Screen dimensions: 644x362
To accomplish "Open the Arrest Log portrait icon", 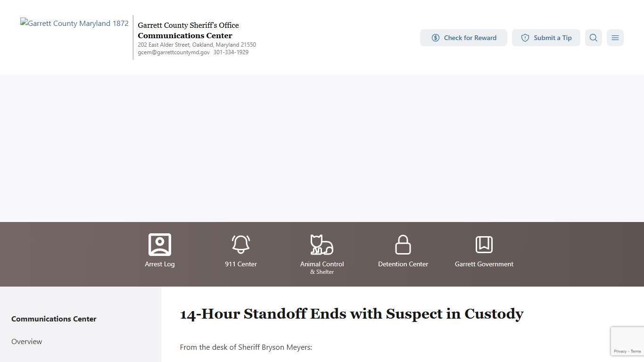I will 159,245.
